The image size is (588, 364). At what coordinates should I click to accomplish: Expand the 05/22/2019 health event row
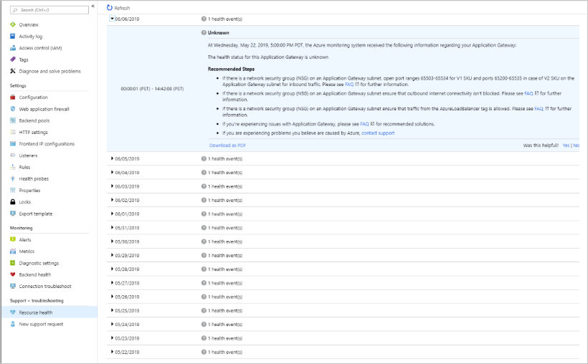(113, 352)
